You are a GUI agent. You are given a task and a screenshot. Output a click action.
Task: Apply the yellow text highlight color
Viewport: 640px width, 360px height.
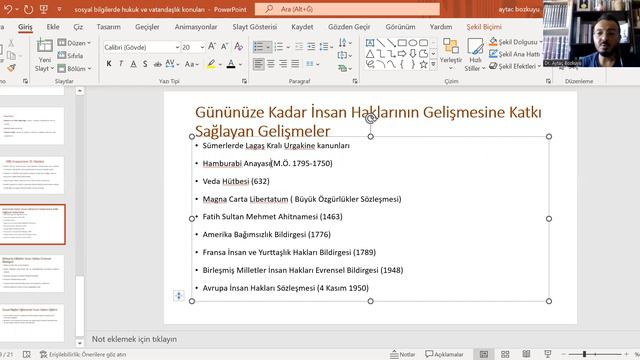pos(211,64)
